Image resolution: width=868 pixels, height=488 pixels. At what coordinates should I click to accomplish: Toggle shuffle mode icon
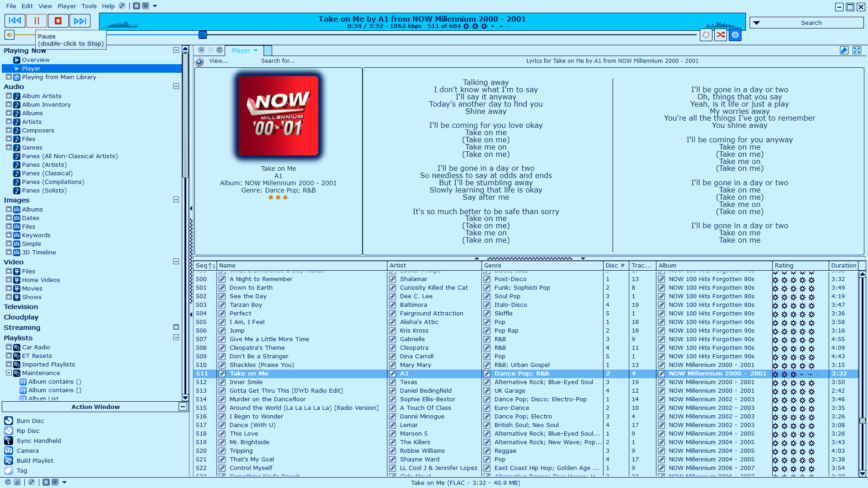click(x=721, y=35)
